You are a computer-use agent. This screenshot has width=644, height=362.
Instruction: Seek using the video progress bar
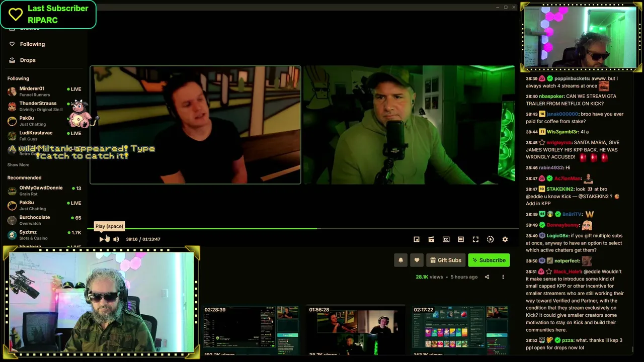click(302, 229)
